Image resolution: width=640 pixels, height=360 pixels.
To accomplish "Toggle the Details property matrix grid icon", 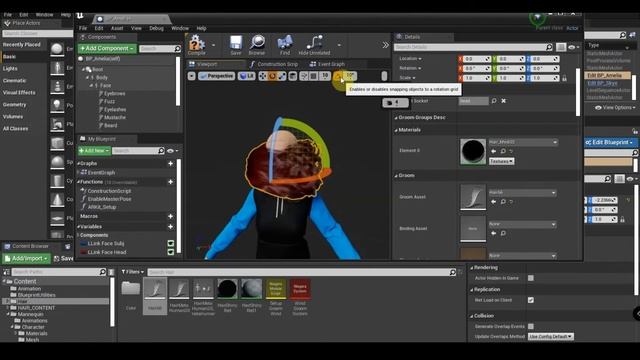I will point(561,47).
